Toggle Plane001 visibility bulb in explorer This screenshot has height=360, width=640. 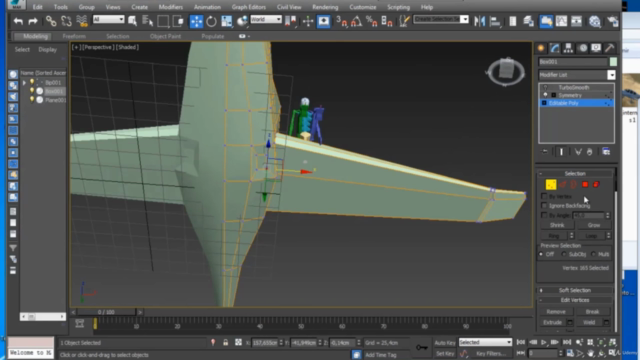32,100
